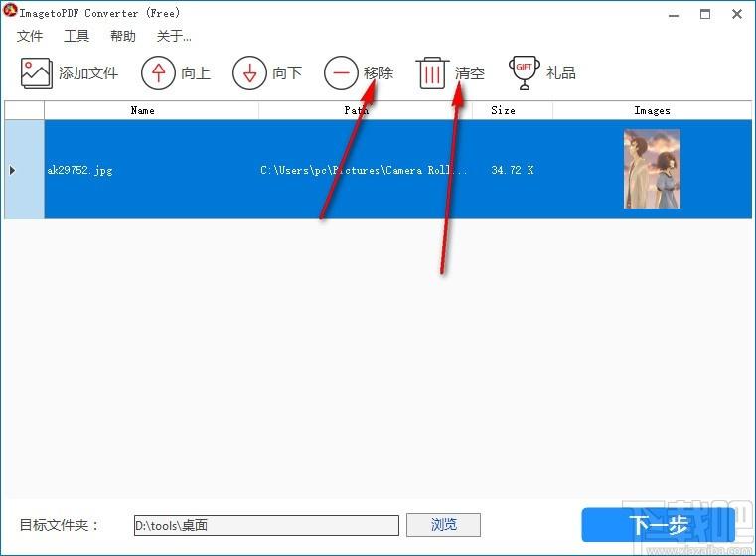Click the Images column header
756x556 pixels.
tap(652, 110)
